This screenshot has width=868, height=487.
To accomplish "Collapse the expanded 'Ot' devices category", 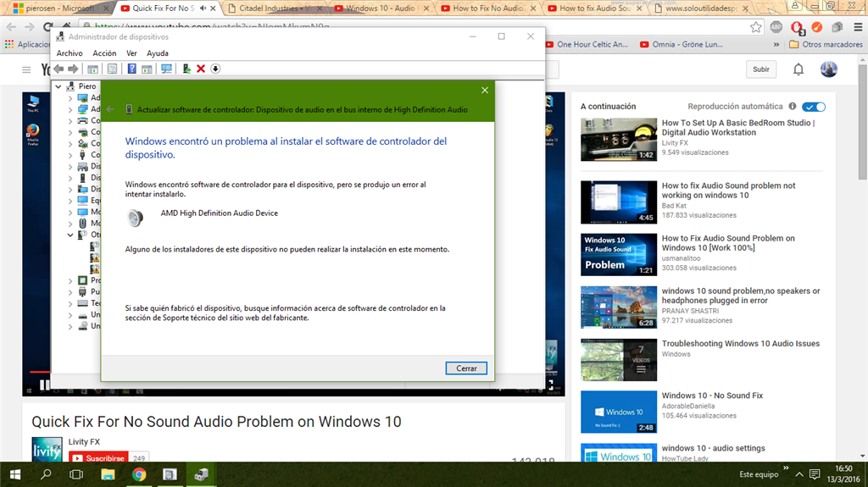I will pyautogui.click(x=70, y=235).
